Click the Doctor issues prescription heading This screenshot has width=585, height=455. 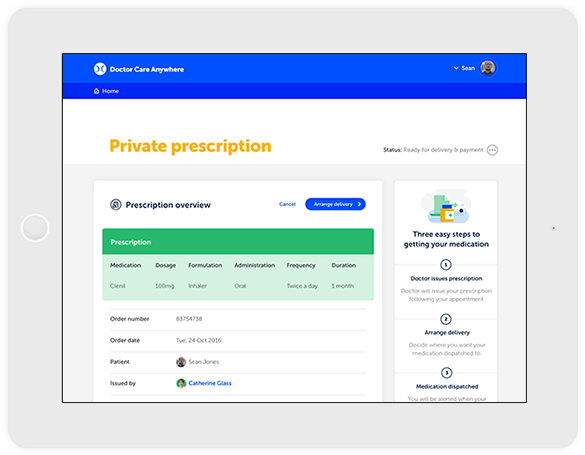click(x=446, y=279)
